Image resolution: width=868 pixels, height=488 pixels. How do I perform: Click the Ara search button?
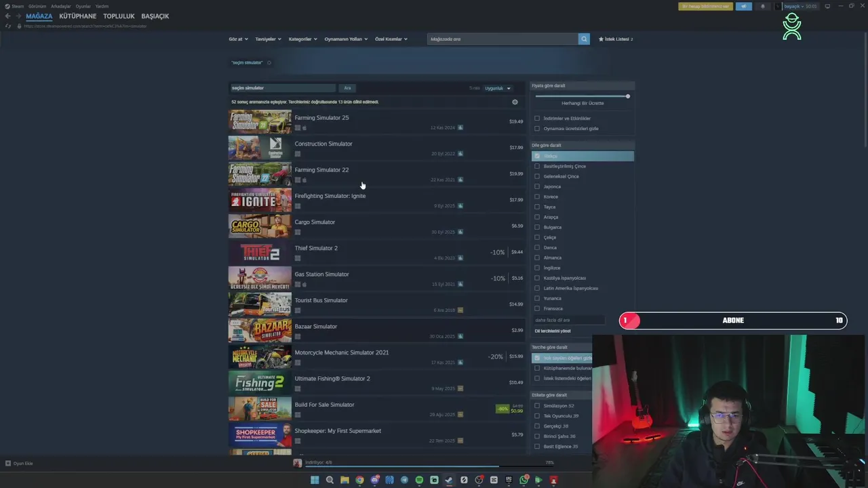click(347, 88)
